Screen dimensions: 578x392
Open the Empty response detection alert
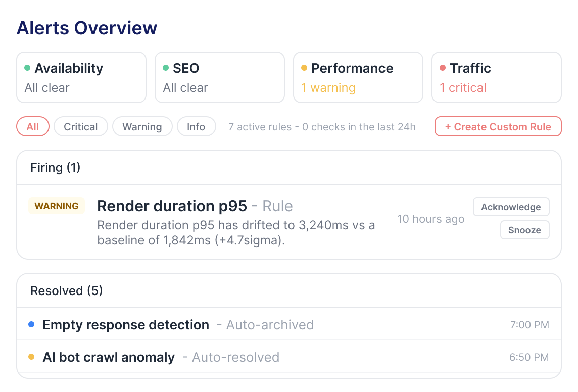tap(289, 324)
